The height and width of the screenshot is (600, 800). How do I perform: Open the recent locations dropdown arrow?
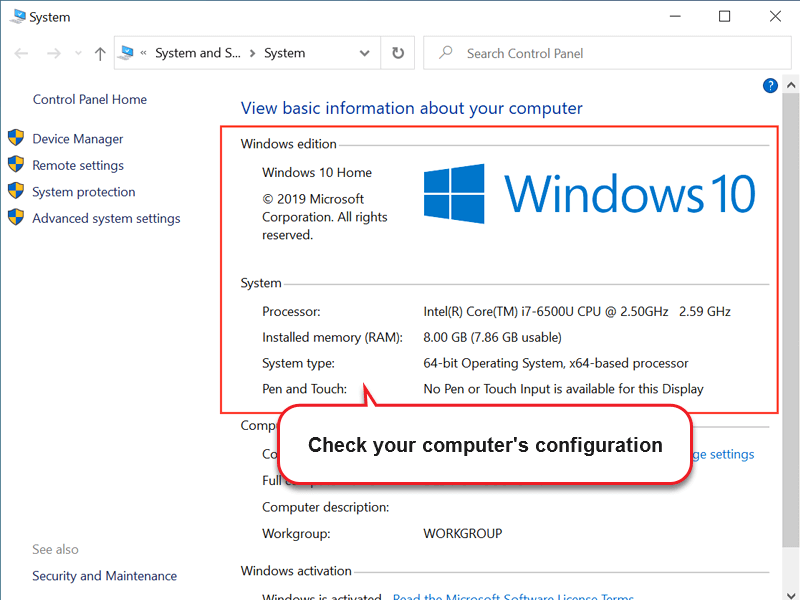pos(78,53)
